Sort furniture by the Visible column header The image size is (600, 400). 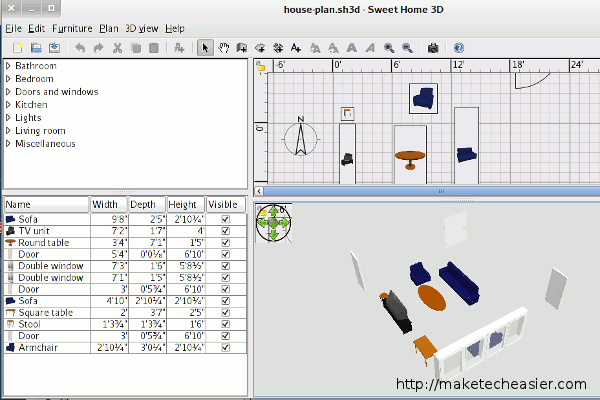coord(226,204)
